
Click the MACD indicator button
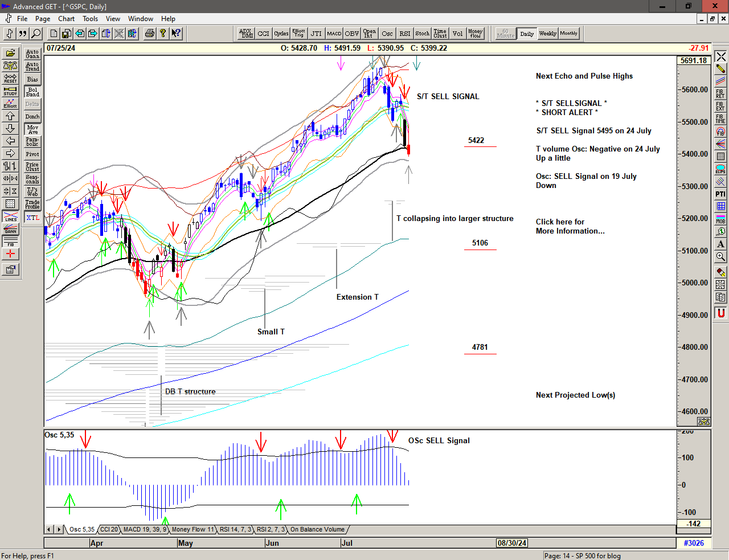tap(334, 34)
